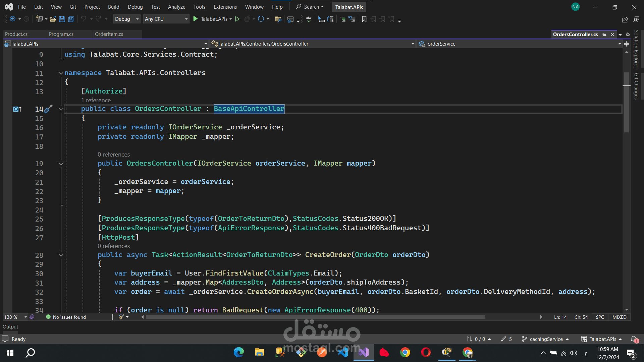644x362 pixels.
Task: Toggle pin on OrdersController.cs tab
Action: coord(604,35)
